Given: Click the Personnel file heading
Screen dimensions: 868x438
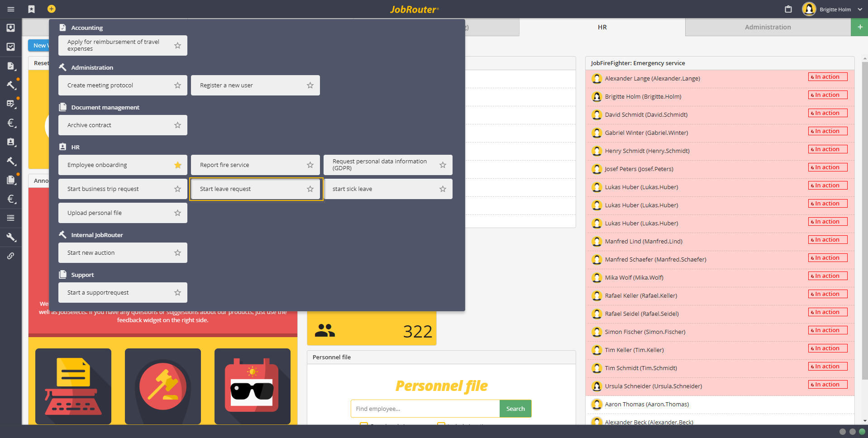Looking at the screenshot, I should (442, 386).
